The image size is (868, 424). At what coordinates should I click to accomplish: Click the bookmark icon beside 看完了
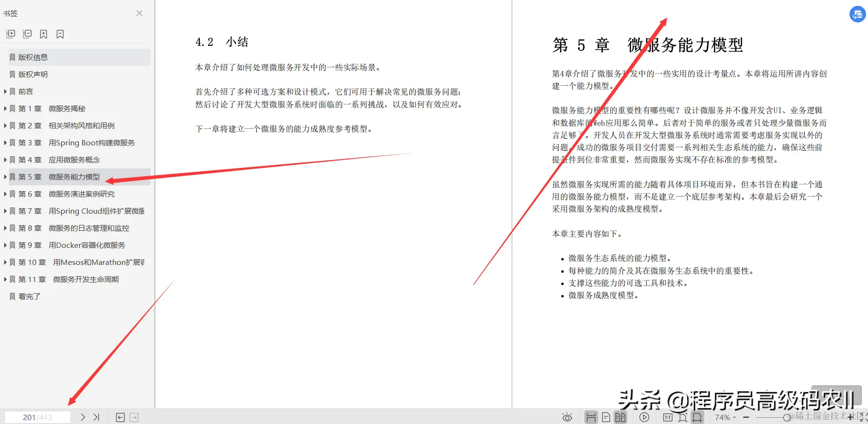13,296
